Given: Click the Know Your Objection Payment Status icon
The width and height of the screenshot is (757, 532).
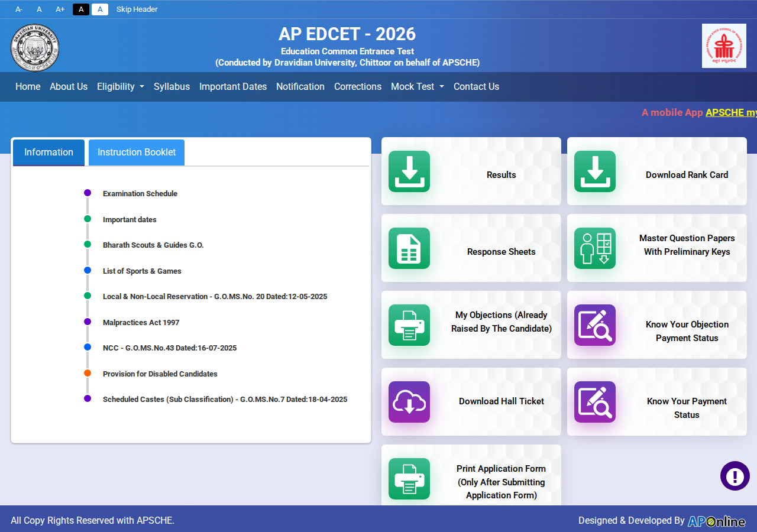Looking at the screenshot, I should pos(595,325).
